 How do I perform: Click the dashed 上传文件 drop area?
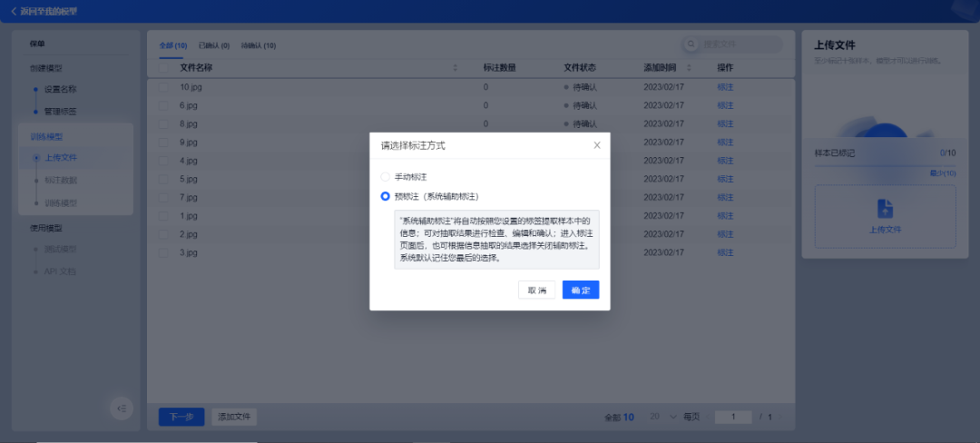coord(885,216)
